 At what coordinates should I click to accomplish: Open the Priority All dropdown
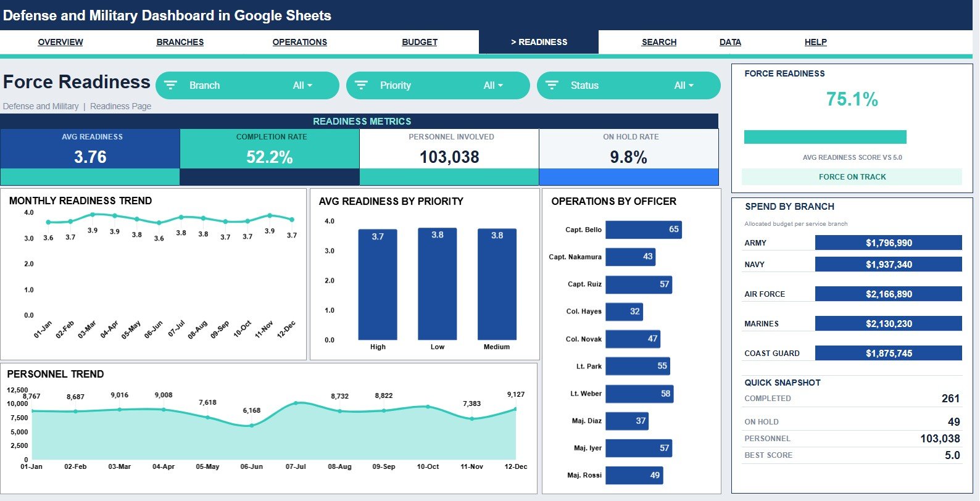(x=493, y=85)
